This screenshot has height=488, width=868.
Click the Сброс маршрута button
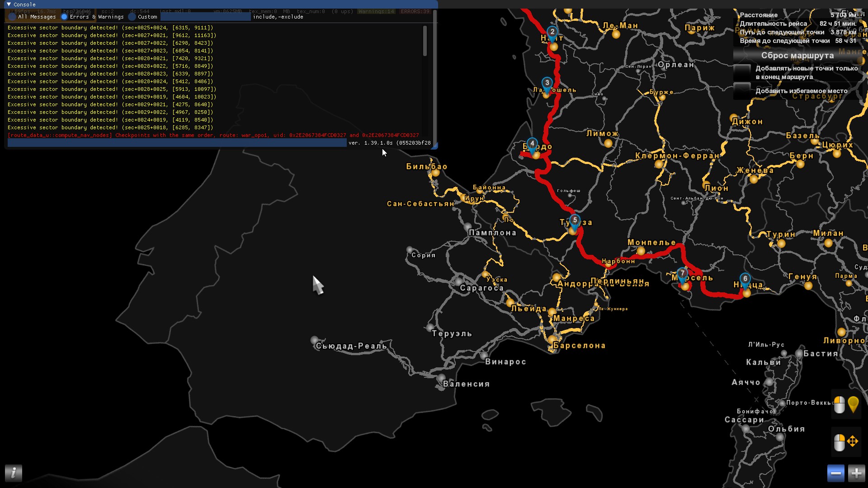click(x=797, y=56)
